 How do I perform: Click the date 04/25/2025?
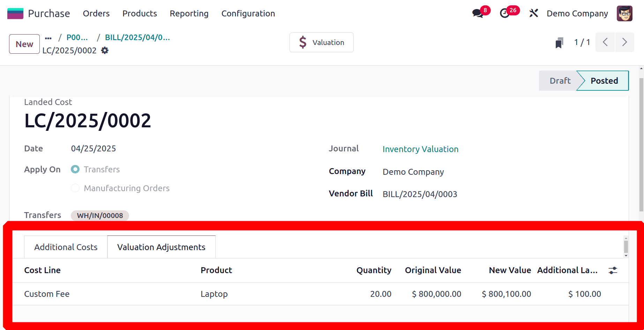coord(93,149)
